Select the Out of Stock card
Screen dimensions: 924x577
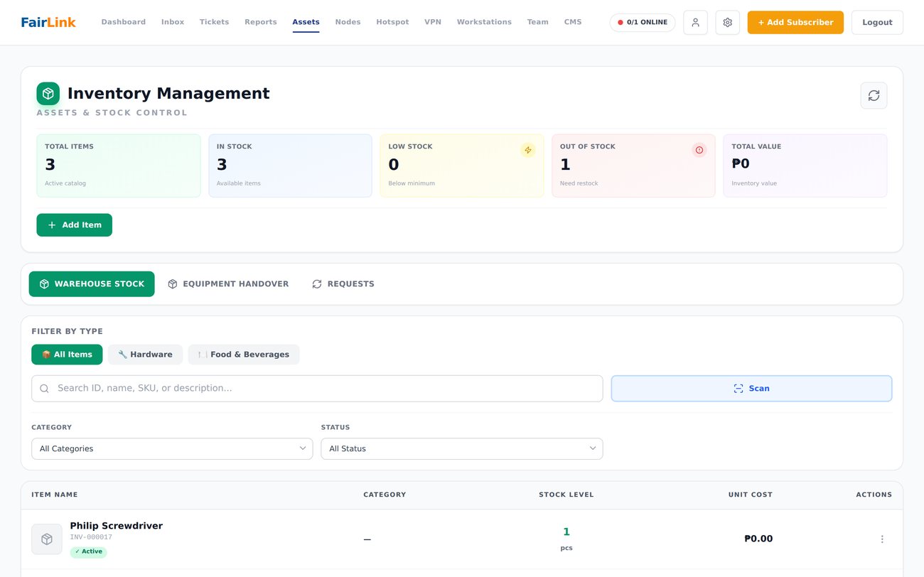point(633,166)
